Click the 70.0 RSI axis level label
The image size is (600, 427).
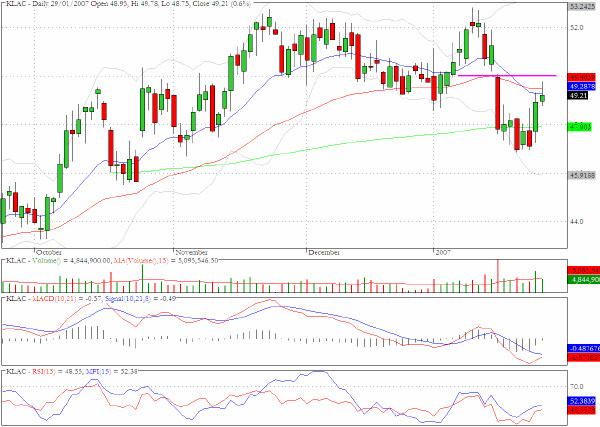point(577,387)
